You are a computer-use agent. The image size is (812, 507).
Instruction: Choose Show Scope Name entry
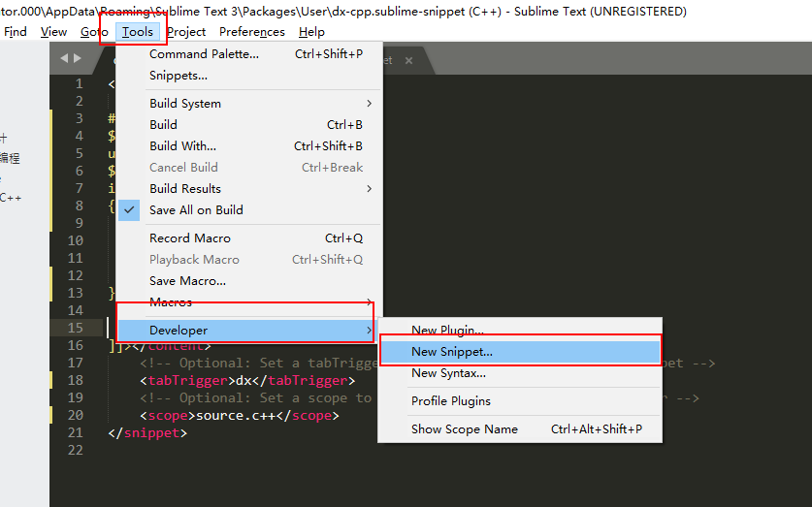pos(520,428)
